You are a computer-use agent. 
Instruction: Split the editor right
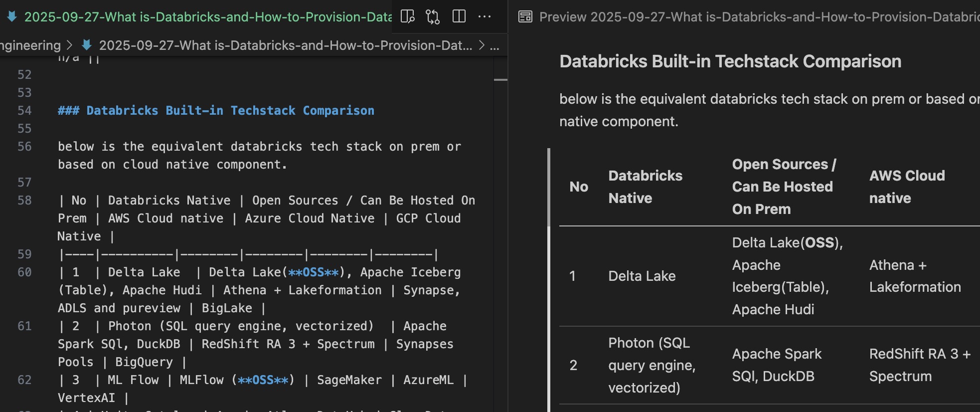tap(459, 17)
